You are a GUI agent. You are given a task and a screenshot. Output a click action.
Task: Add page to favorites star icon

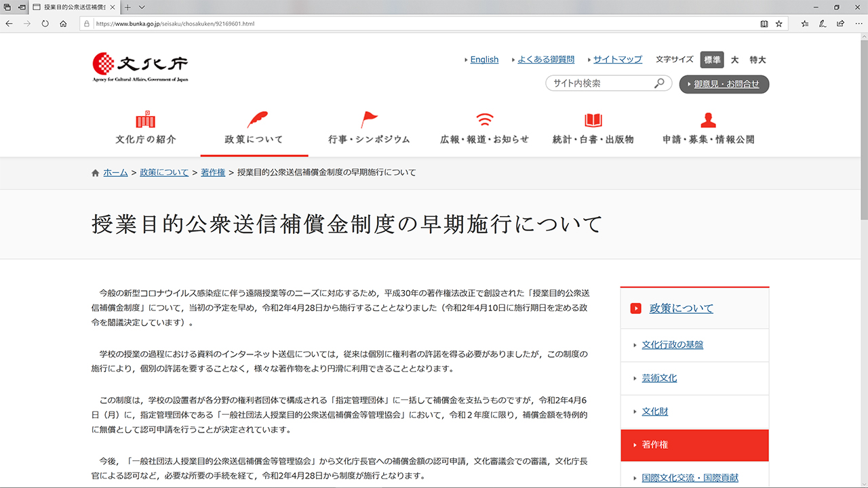779,23
